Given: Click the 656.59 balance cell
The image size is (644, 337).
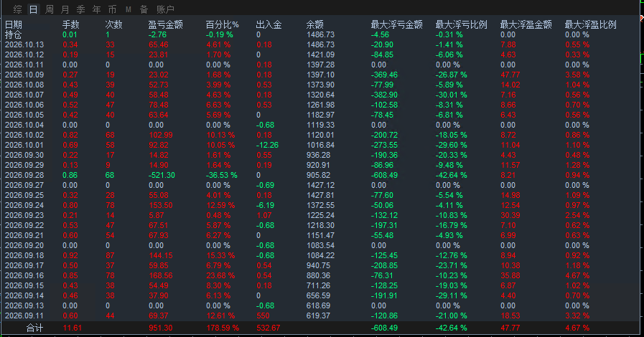Looking at the screenshot, I should [319, 295].
